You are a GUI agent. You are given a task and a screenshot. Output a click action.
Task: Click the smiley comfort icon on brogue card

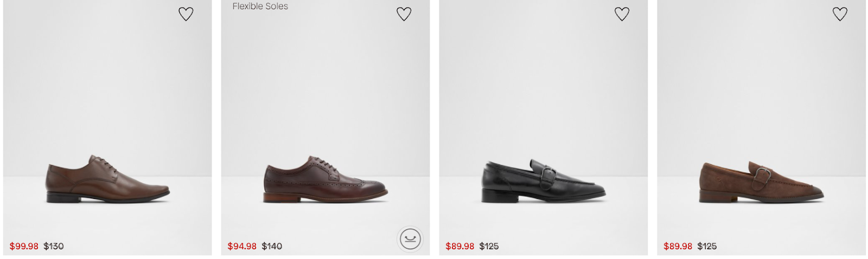click(x=410, y=239)
